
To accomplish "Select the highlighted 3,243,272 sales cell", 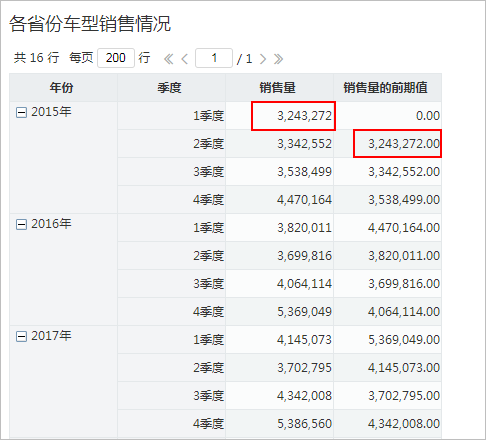I will pyautogui.click(x=293, y=116).
